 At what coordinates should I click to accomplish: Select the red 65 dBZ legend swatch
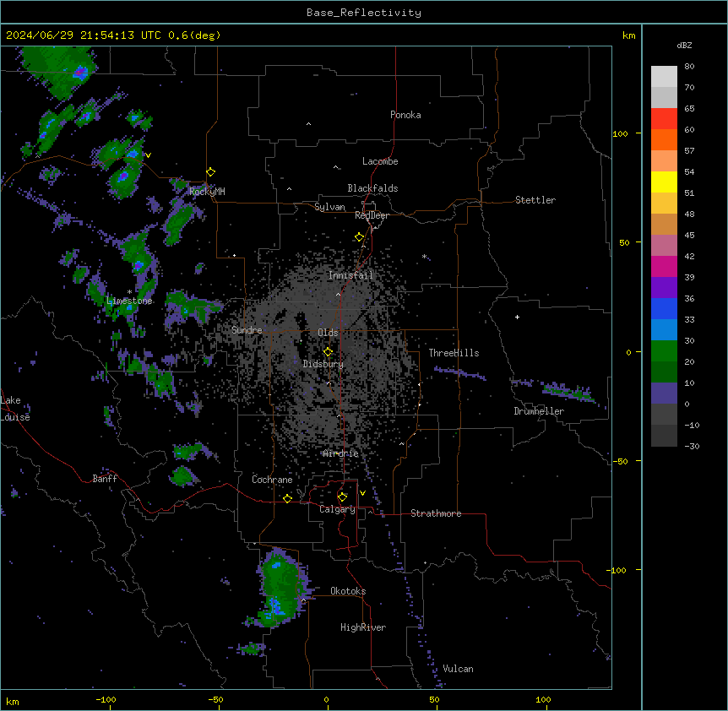(x=664, y=118)
